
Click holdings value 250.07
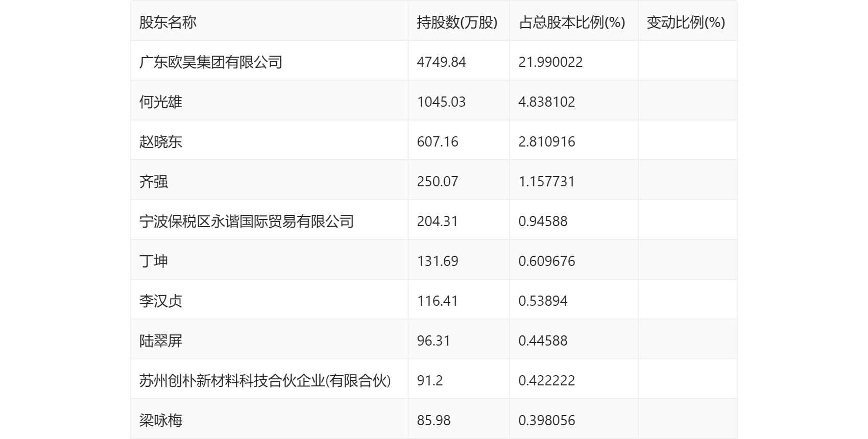click(x=438, y=182)
